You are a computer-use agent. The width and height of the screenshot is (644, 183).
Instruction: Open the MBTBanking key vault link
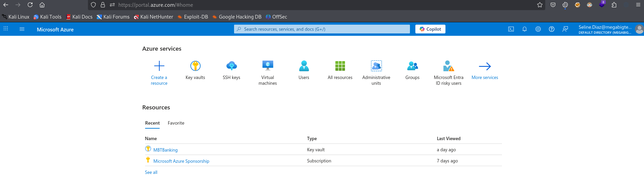pyautogui.click(x=165, y=150)
